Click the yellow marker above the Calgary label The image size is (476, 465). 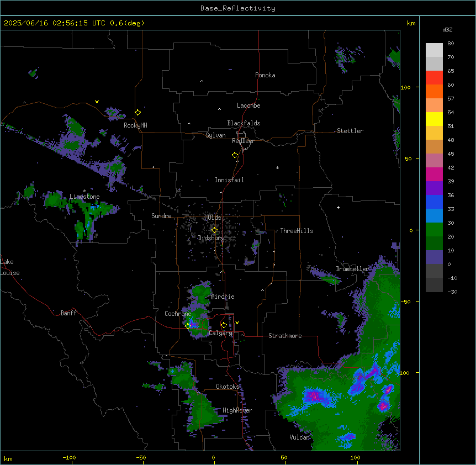click(x=224, y=325)
